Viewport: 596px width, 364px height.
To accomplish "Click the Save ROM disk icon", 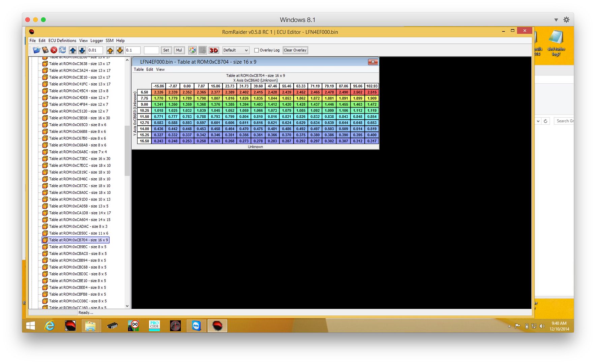I will (x=45, y=50).
